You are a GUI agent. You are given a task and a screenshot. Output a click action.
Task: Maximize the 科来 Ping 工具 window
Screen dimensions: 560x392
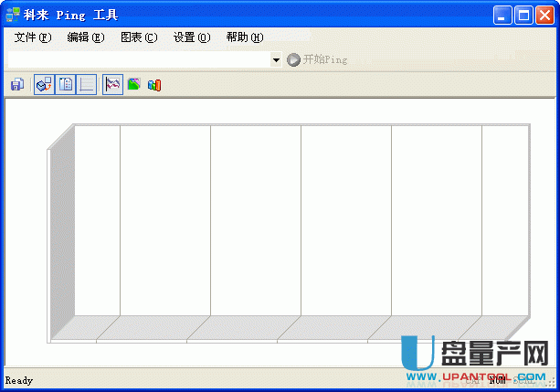(x=524, y=15)
